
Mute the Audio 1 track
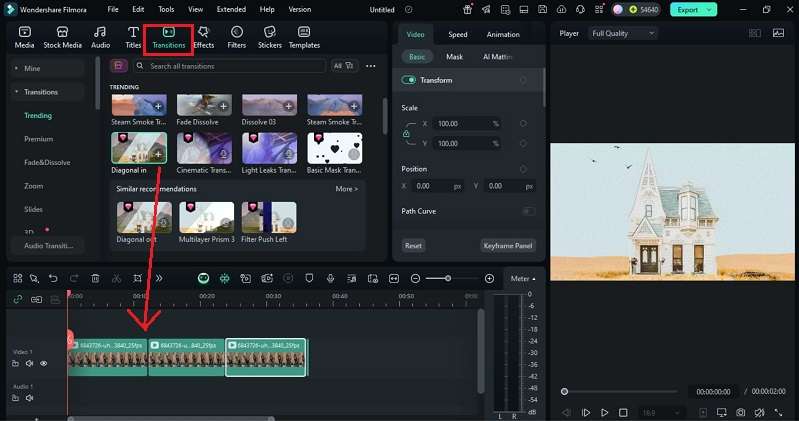coord(30,398)
